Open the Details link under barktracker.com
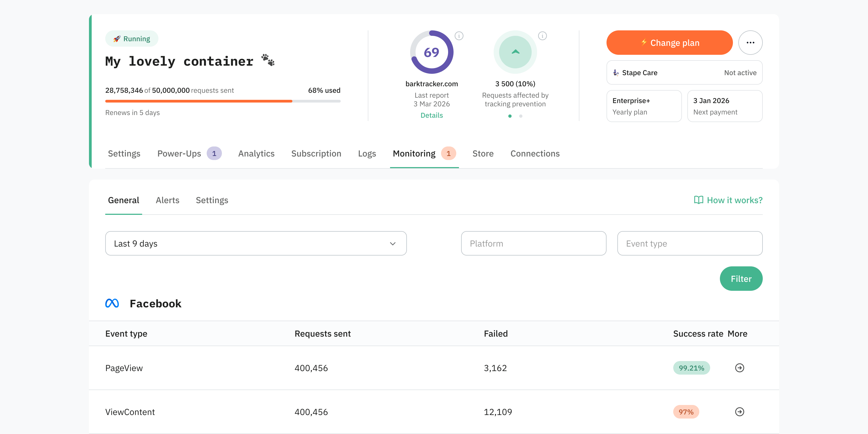This screenshot has height=434, width=868. pos(431,115)
